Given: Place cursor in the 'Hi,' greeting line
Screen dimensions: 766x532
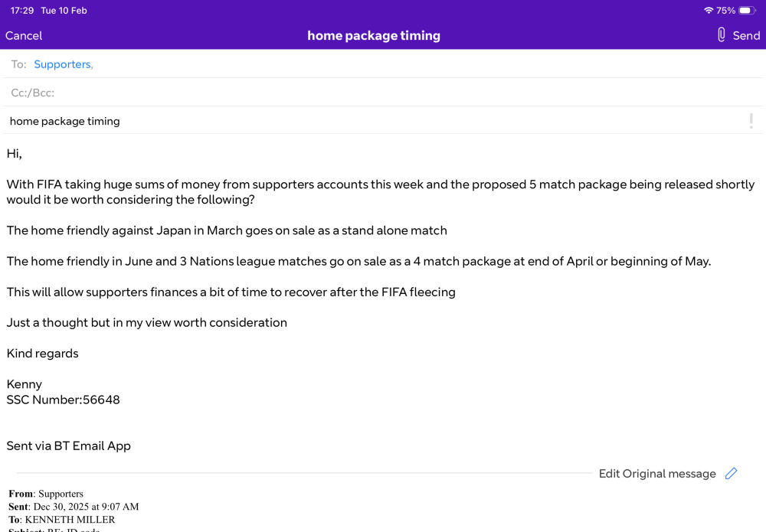Looking at the screenshot, I should tap(14, 154).
